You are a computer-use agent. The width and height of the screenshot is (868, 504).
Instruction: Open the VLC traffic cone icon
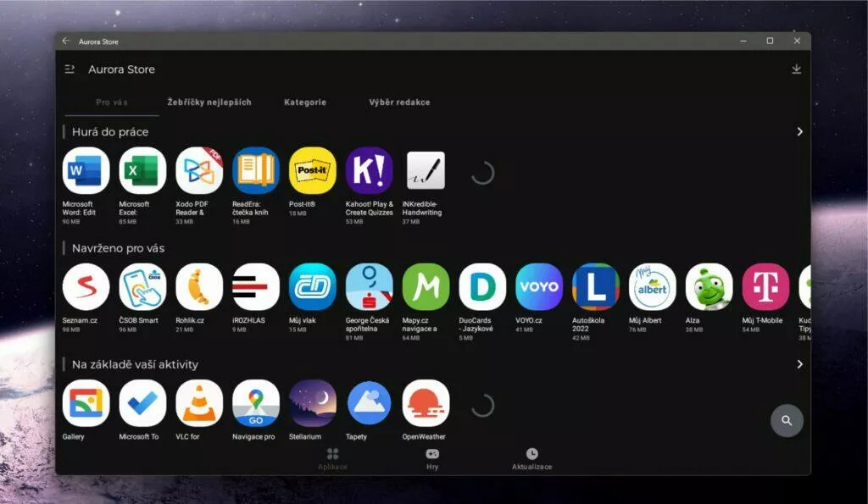coord(199,402)
